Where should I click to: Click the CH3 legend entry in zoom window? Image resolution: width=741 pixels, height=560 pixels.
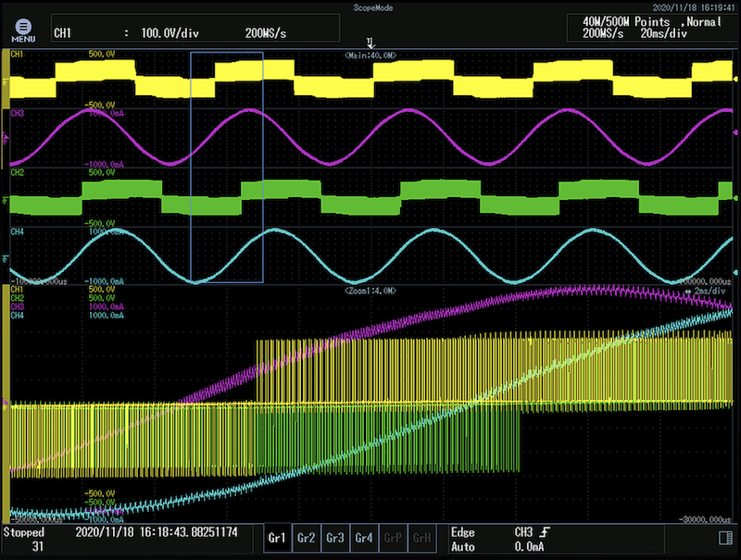pos(17,306)
